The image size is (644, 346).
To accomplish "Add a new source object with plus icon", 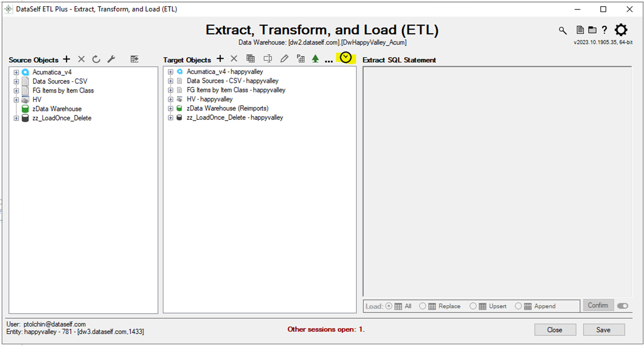I will [x=66, y=59].
